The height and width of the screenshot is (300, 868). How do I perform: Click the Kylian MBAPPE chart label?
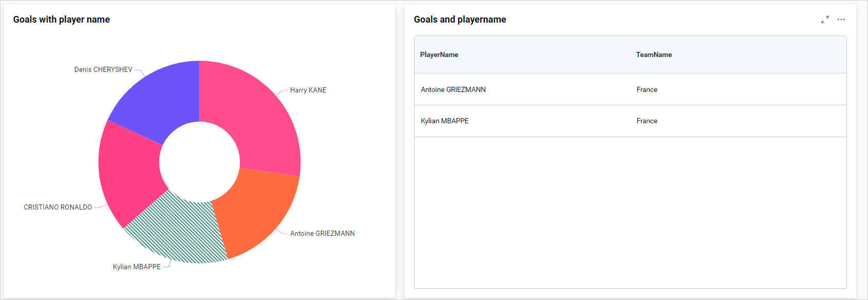tap(137, 267)
